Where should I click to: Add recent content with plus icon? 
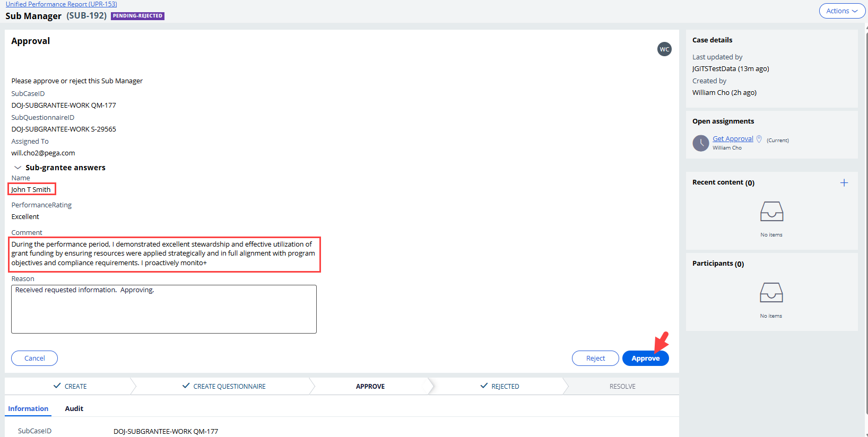pyautogui.click(x=844, y=183)
